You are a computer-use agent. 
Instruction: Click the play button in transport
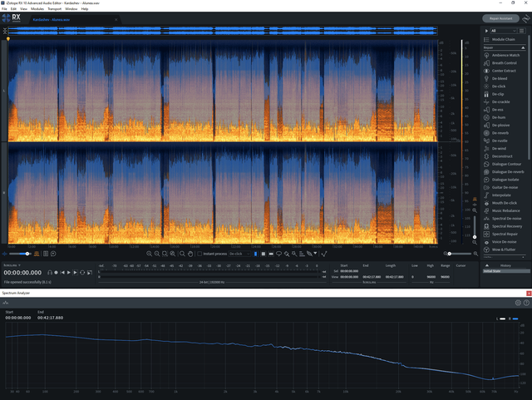[69, 272]
